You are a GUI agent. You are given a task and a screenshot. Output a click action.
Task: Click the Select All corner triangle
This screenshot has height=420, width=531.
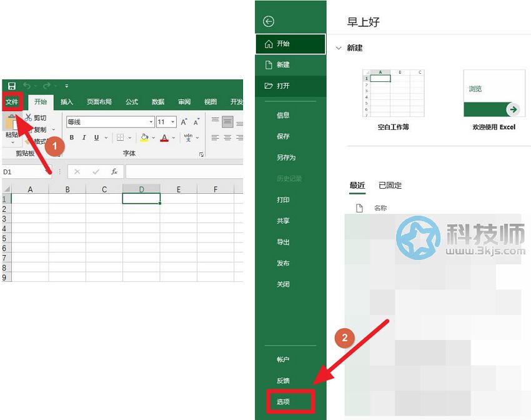click(x=6, y=189)
